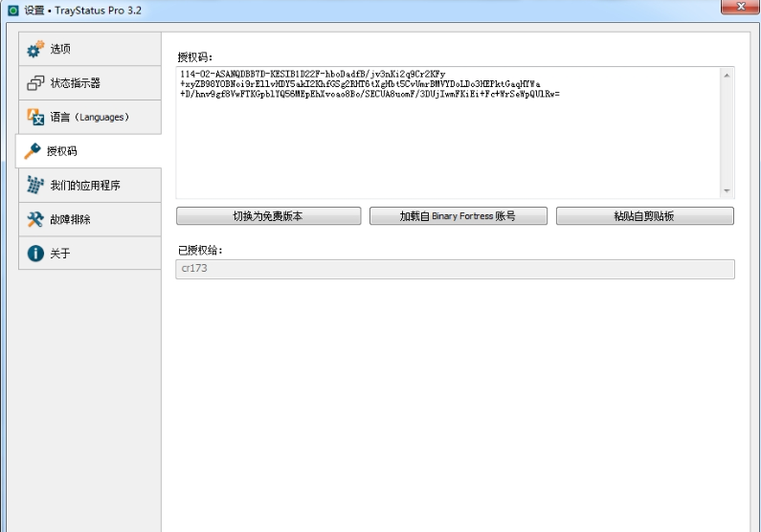Select the 授权码 tab
761x532 pixels.
[88, 151]
